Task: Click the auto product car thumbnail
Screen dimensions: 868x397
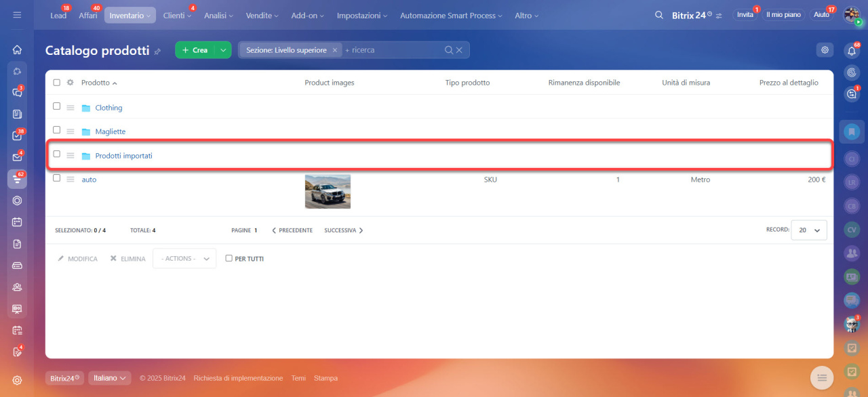Action: (x=328, y=191)
